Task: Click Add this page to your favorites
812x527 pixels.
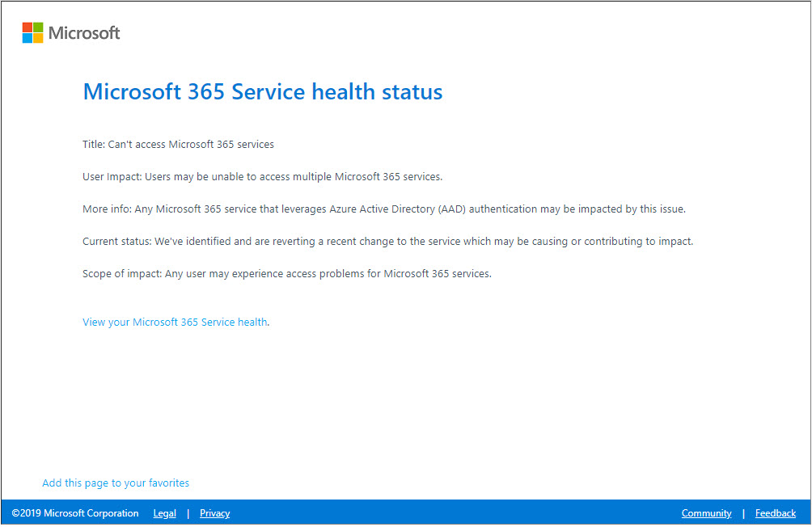Action: (116, 483)
